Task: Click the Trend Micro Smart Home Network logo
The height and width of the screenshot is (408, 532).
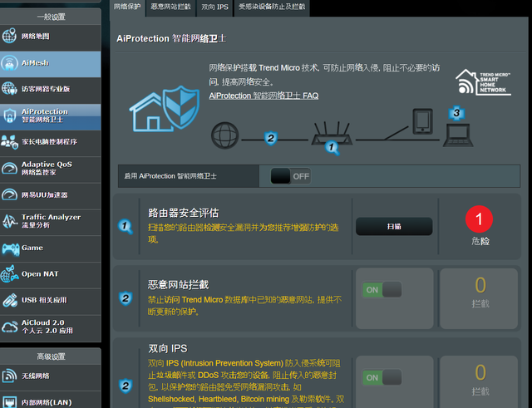Action: [x=483, y=82]
